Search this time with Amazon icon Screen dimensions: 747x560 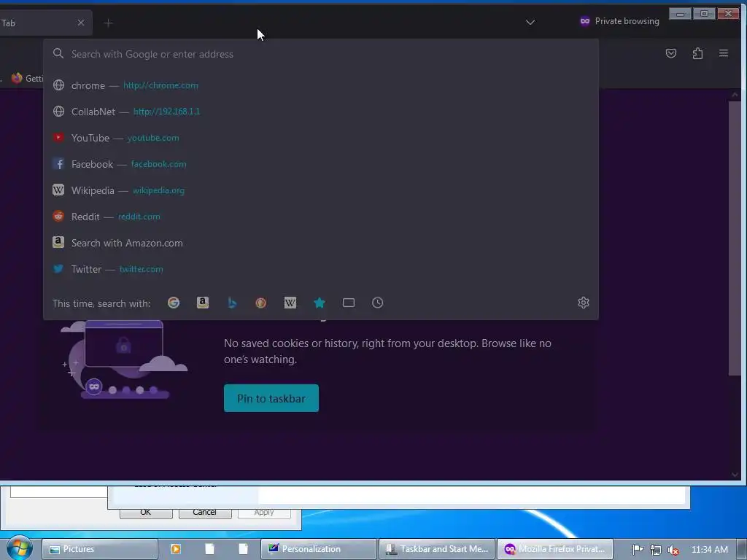coord(203,303)
